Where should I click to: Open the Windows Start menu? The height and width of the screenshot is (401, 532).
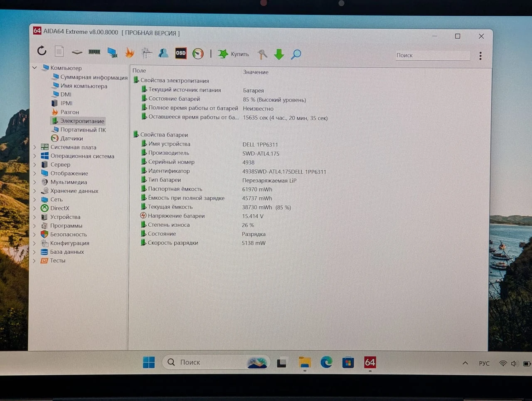149,362
